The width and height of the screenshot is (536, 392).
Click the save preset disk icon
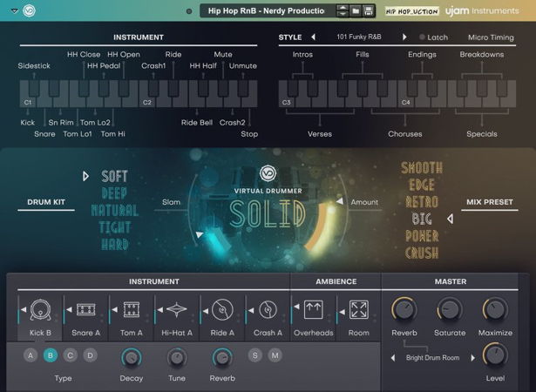368,10
